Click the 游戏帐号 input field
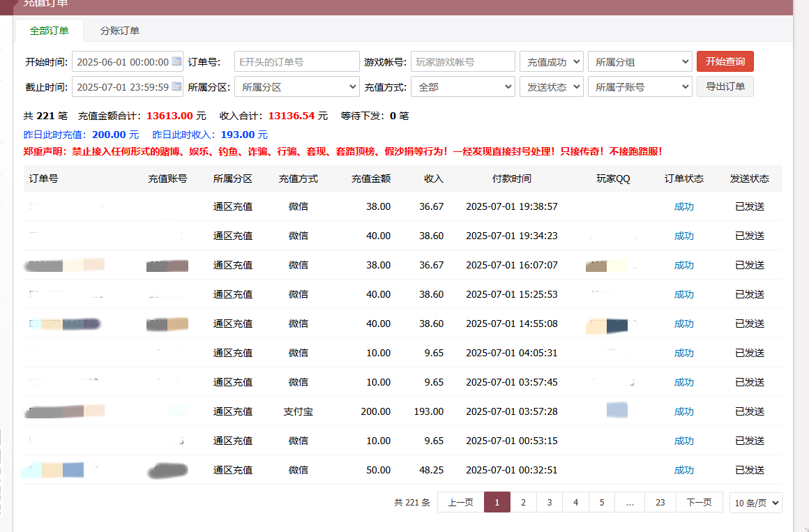Screen dimensions: 809x532 coord(462,62)
